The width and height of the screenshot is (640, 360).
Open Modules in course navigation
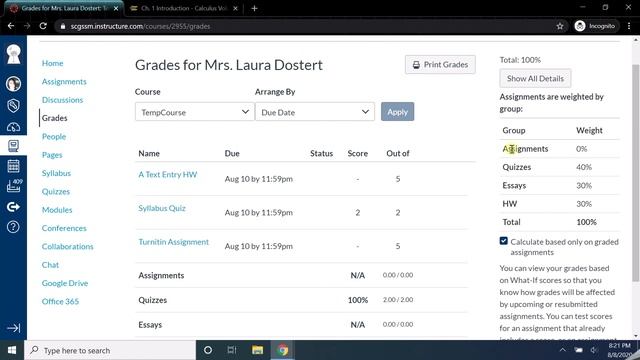pos(57,210)
